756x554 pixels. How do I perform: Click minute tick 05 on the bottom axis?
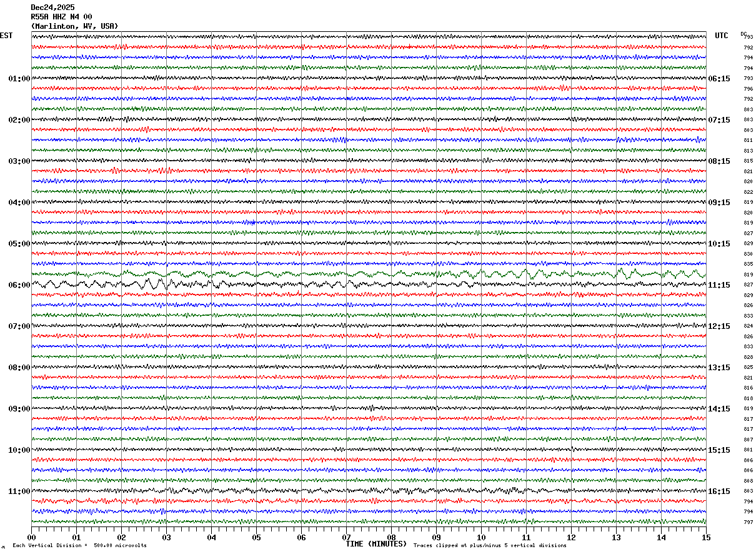pos(256,537)
